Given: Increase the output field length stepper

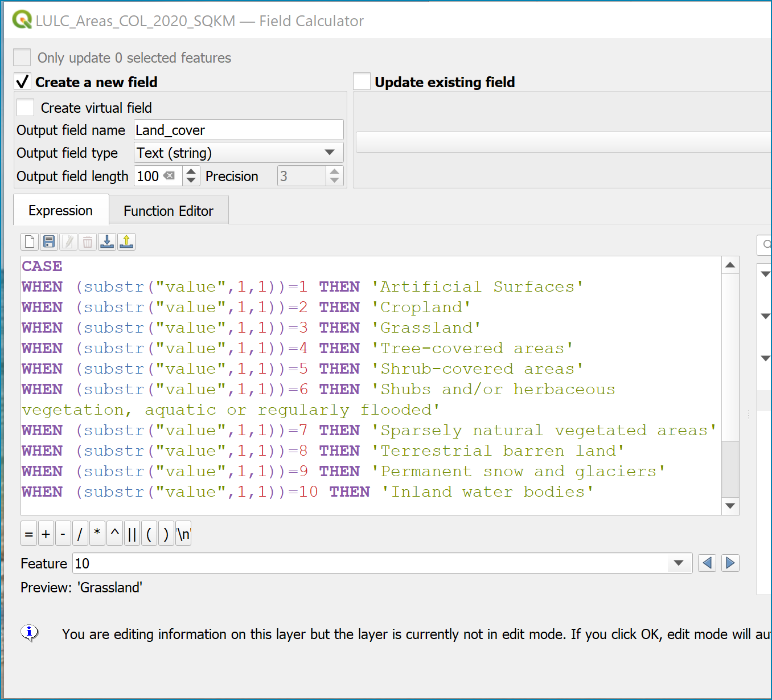Looking at the screenshot, I should click(191, 171).
